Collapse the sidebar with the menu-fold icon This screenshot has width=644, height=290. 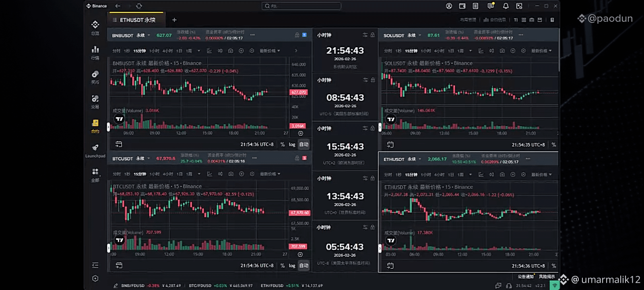click(95, 265)
